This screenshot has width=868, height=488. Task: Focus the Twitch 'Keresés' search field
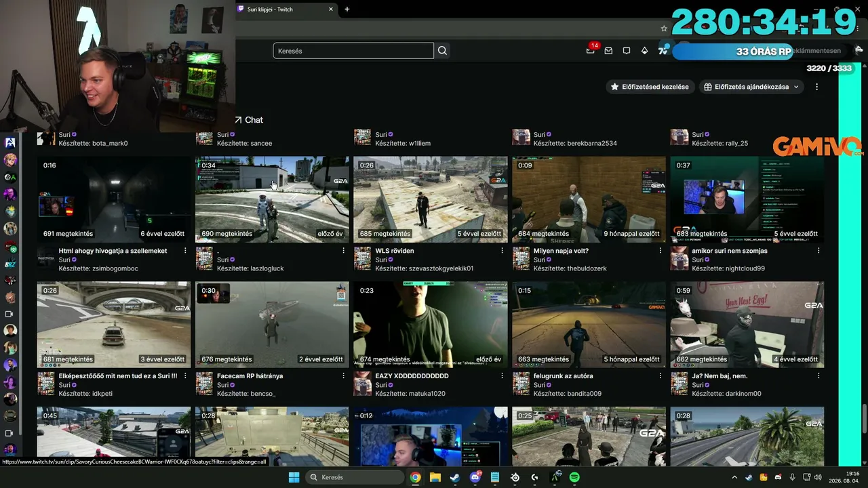click(353, 51)
